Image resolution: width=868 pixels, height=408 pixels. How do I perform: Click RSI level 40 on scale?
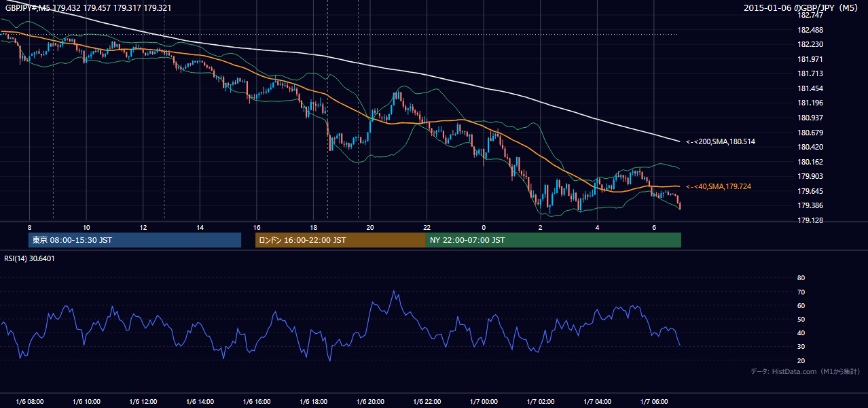click(801, 333)
